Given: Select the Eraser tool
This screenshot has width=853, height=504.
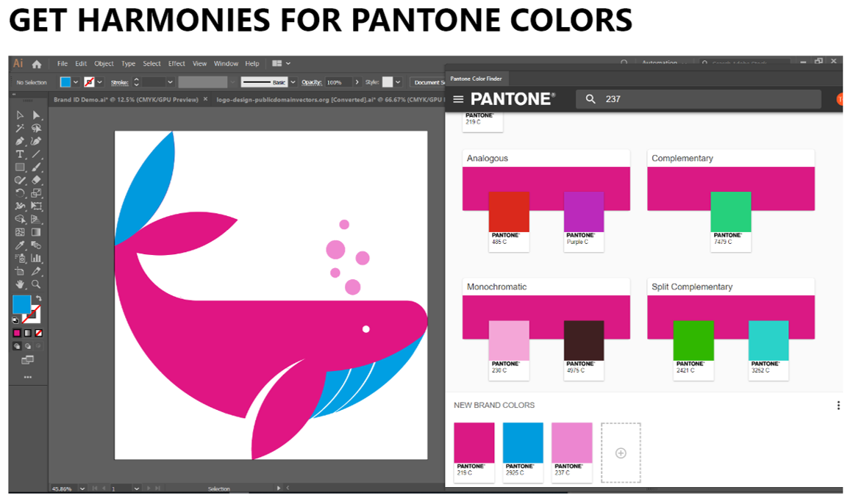Looking at the screenshot, I should point(37,180).
